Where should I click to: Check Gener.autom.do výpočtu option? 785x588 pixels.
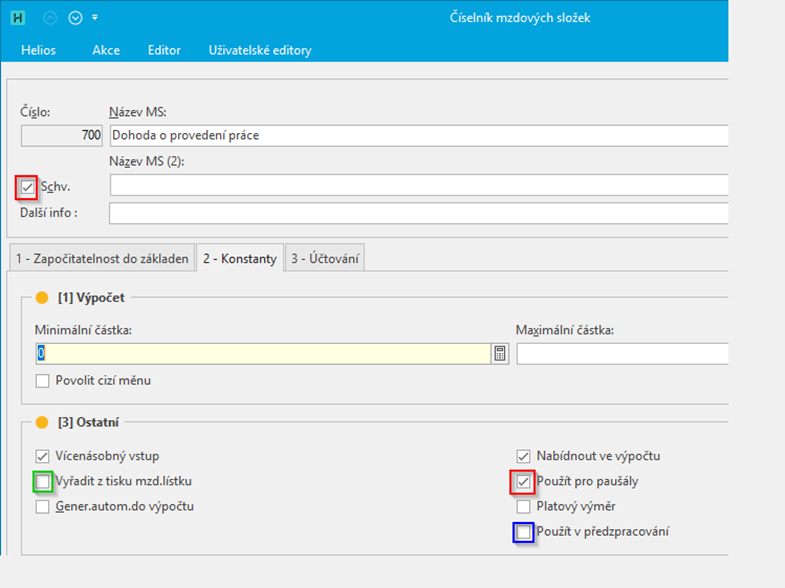[42, 506]
